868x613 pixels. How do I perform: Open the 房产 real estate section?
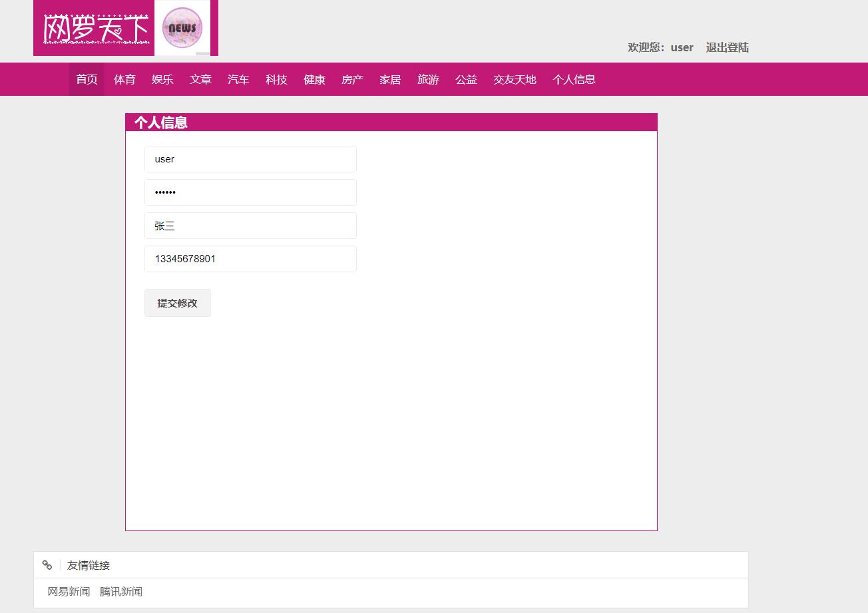click(x=352, y=79)
